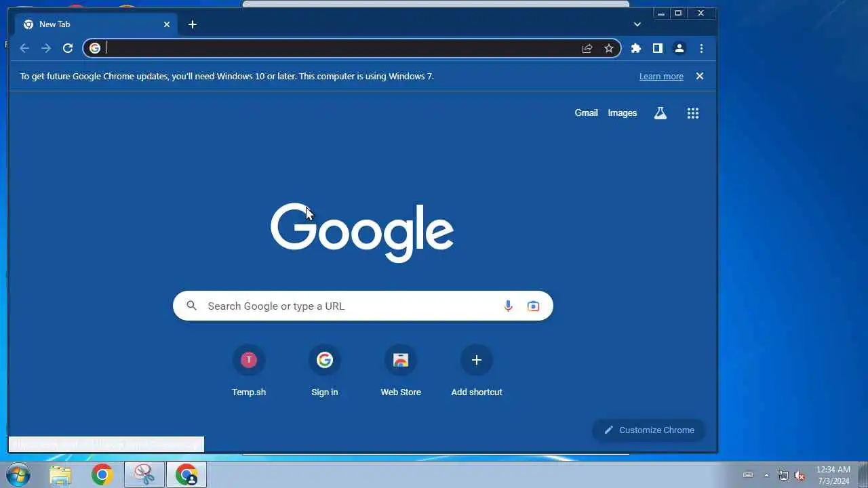This screenshot has height=488, width=868.
Task: Maximize the Chrome window
Action: [x=677, y=13]
